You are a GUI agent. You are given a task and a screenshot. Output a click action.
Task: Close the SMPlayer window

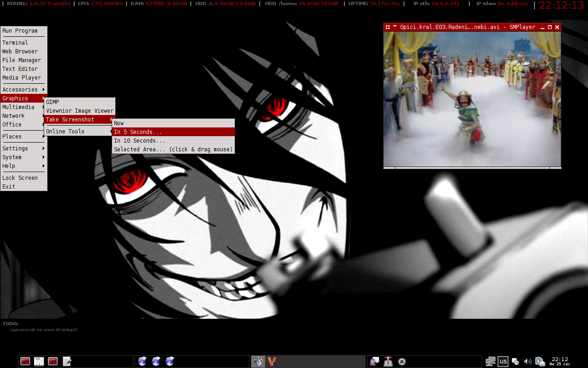557,27
